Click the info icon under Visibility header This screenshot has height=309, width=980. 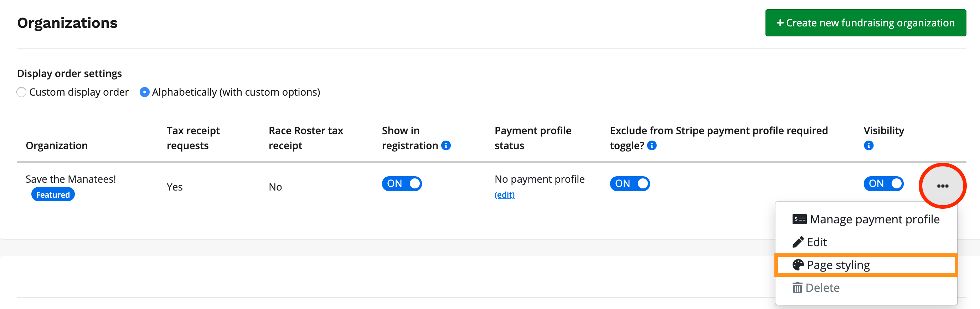(868, 146)
